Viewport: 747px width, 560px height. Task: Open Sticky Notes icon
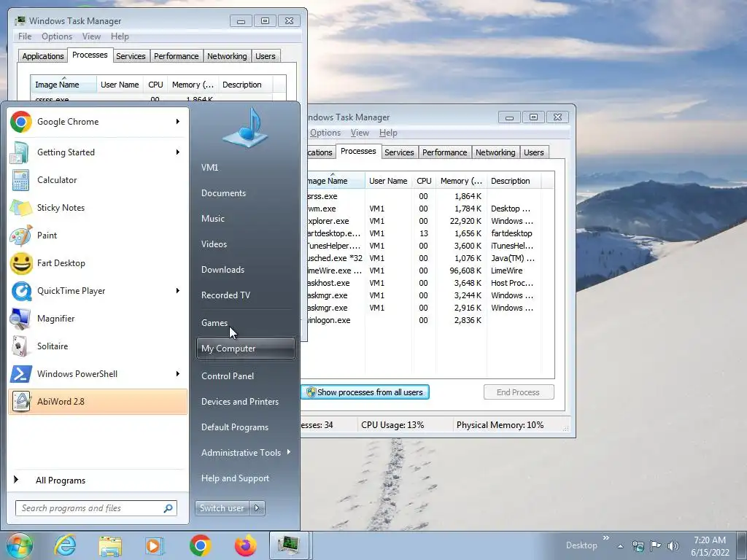pyautogui.click(x=20, y=208)
